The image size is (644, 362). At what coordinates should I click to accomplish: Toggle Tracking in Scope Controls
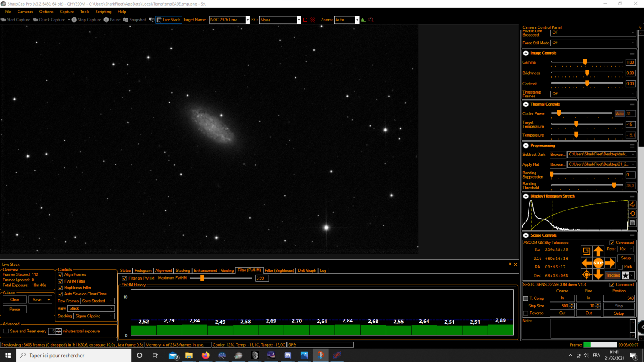pos(612,275)
